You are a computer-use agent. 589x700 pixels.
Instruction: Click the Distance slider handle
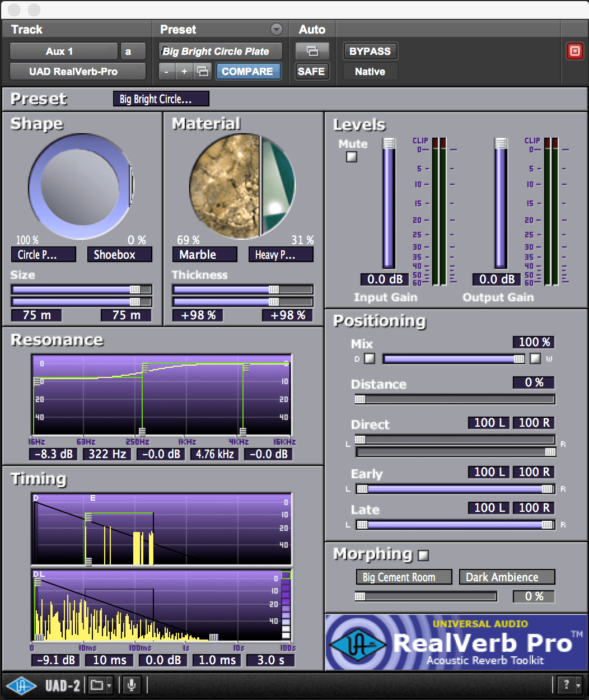click(x=360, y=399)
